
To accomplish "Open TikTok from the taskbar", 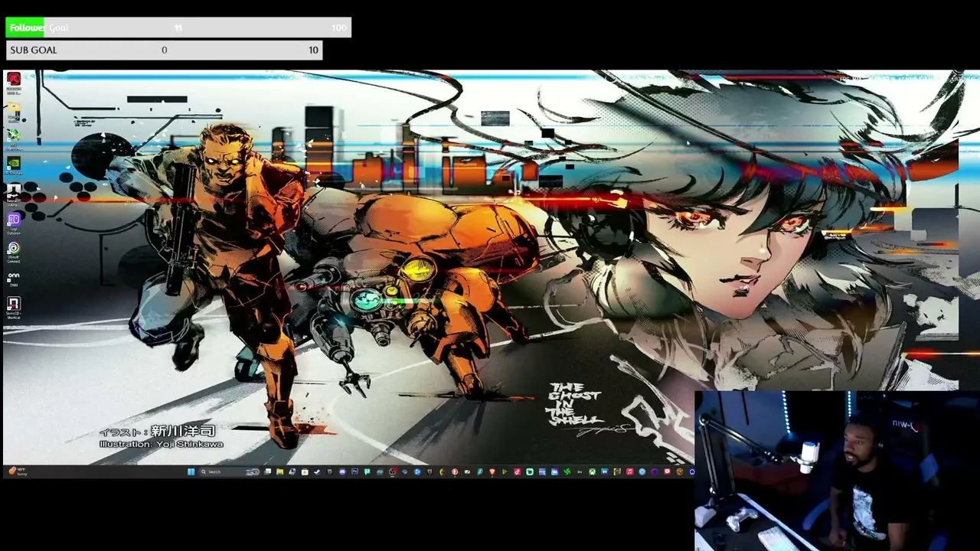I will [517, 471].
